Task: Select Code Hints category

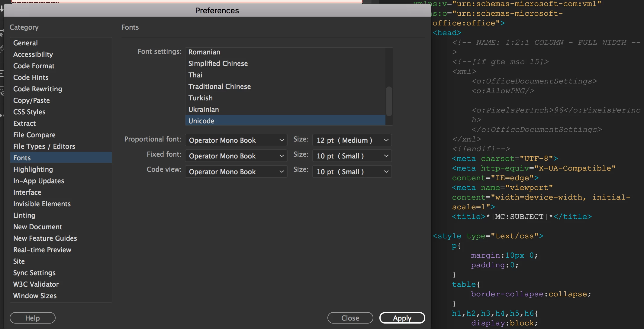Action: pos(31,77)
